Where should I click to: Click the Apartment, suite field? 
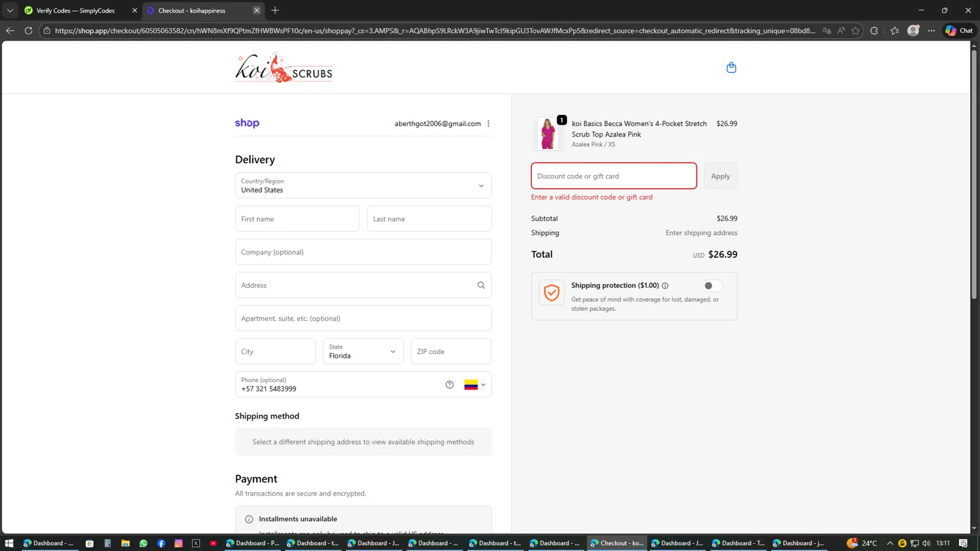[x=363, y=319]
